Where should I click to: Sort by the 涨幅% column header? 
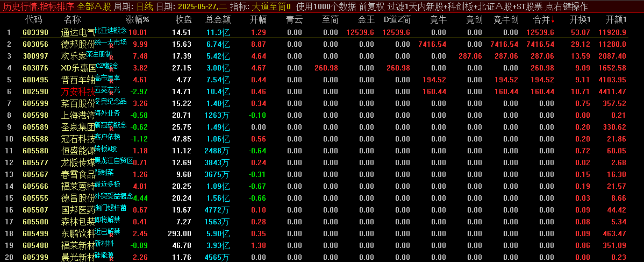point(137,19)
